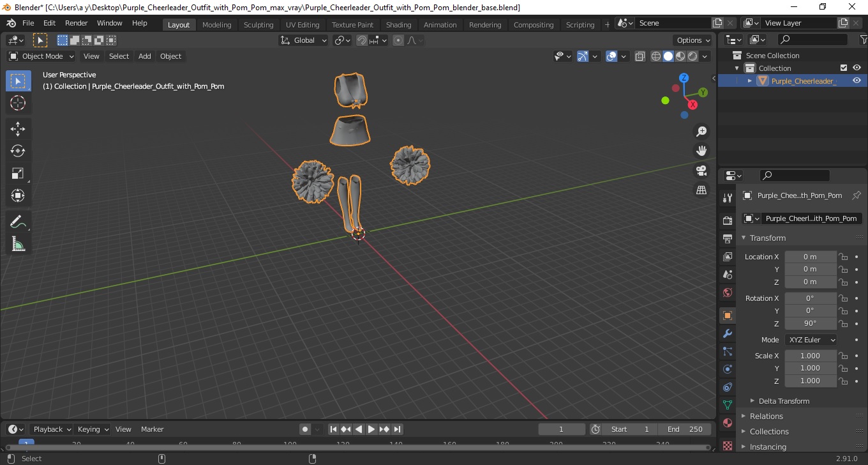868x465 pixels.
Task: Expand the Delta Transform panel
Action: tap(784, 401)
